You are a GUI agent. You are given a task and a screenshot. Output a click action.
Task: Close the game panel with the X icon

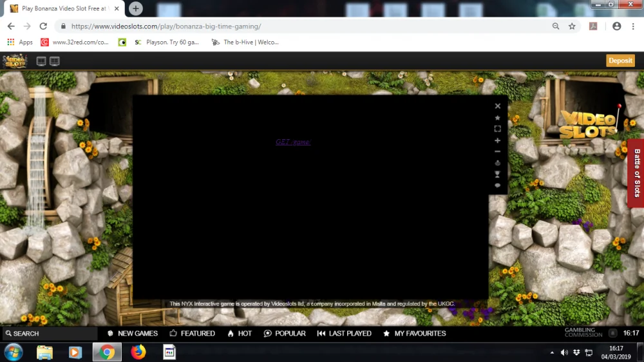click(x=497, y=106)
